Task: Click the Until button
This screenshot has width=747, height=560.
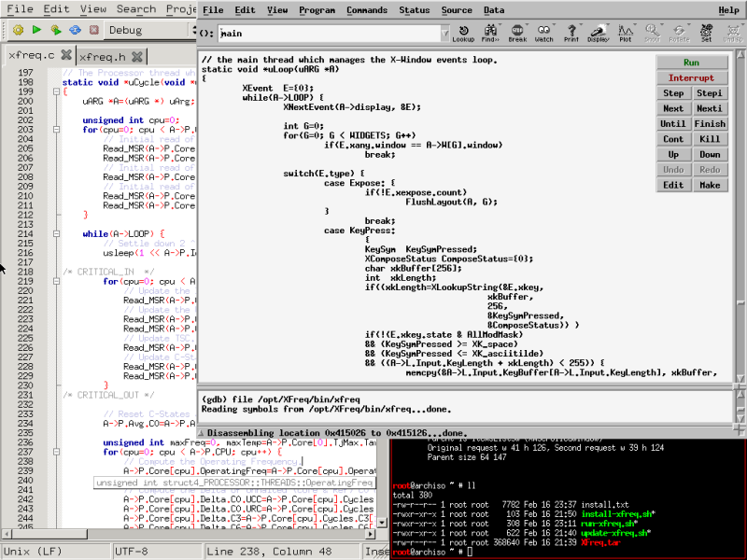Action: [673, 124]
